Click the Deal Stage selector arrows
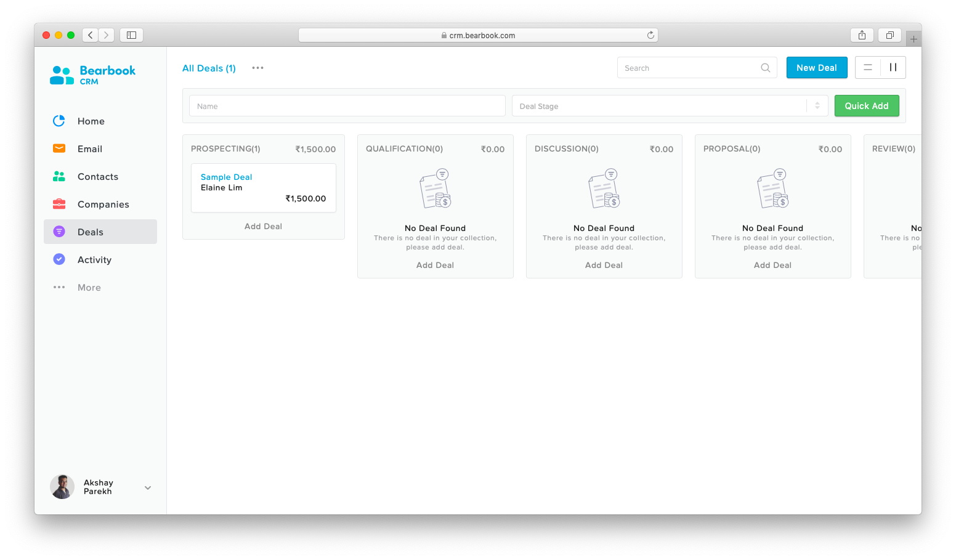Viewport: 956px width, 560px height. pos(817,106)
